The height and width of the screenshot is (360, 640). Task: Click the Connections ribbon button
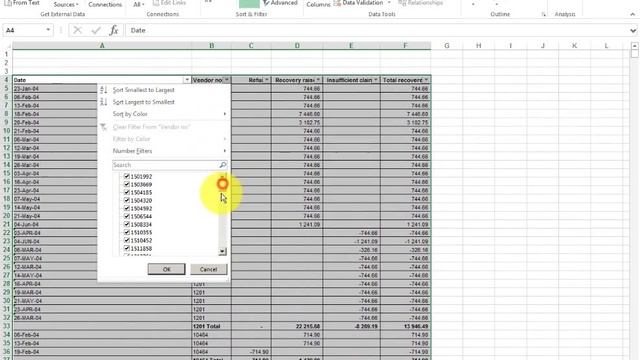[105, 4]
